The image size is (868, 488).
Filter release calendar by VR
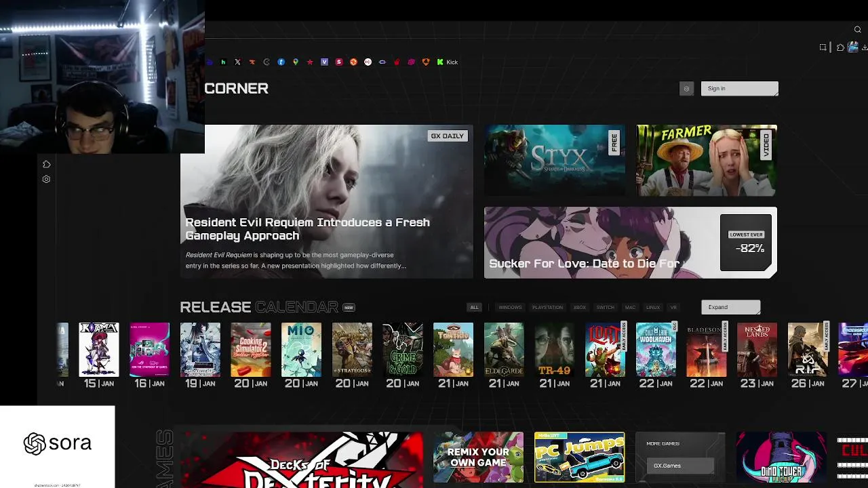(x=673, y=307)
